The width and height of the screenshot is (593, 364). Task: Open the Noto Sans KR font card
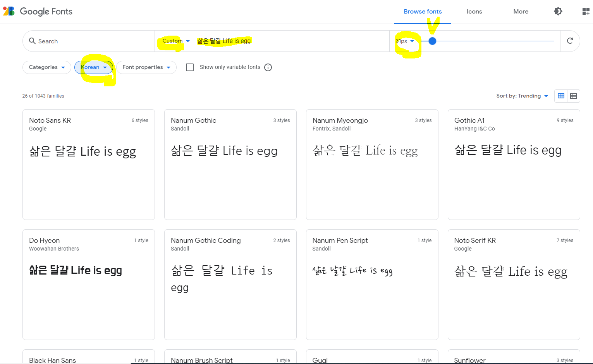pos(89,165)
